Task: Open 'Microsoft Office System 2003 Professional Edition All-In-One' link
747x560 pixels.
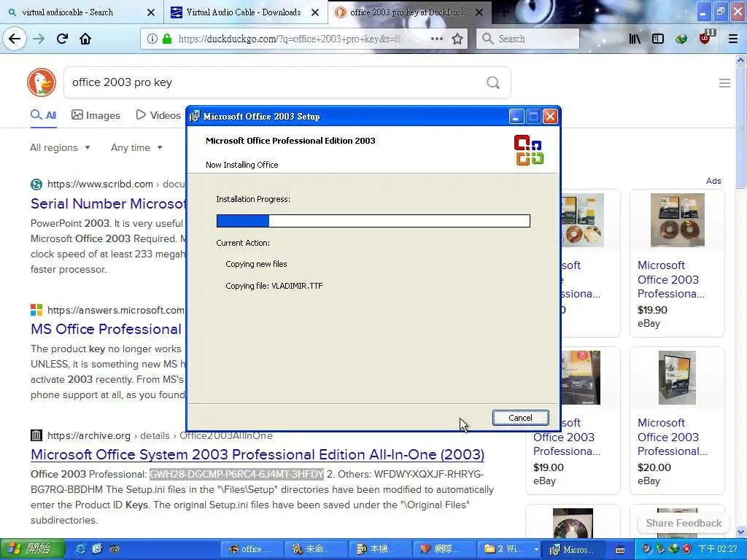Action: click(258, 454)
